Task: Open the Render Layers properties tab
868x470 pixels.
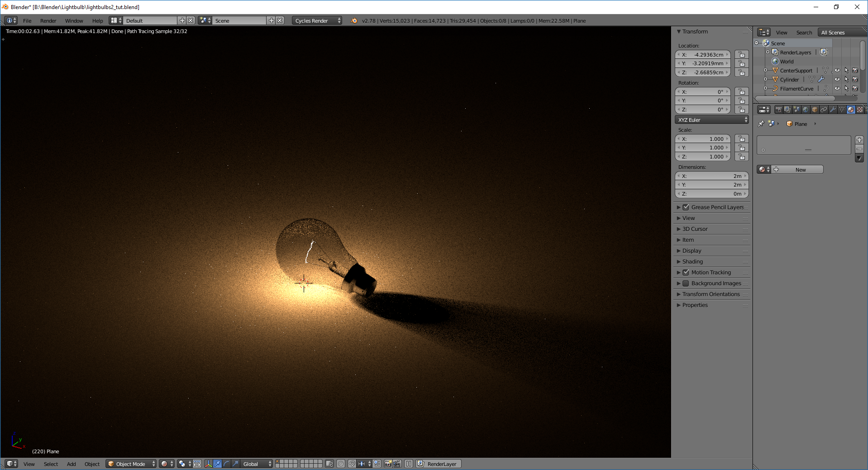Action: [787, 110]
